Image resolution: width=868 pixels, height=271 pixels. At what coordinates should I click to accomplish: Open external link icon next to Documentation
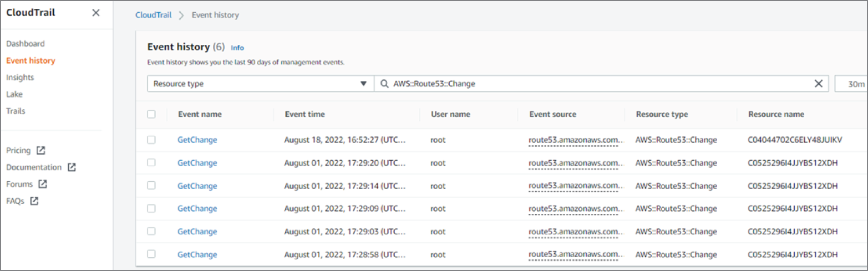point(71,167)
